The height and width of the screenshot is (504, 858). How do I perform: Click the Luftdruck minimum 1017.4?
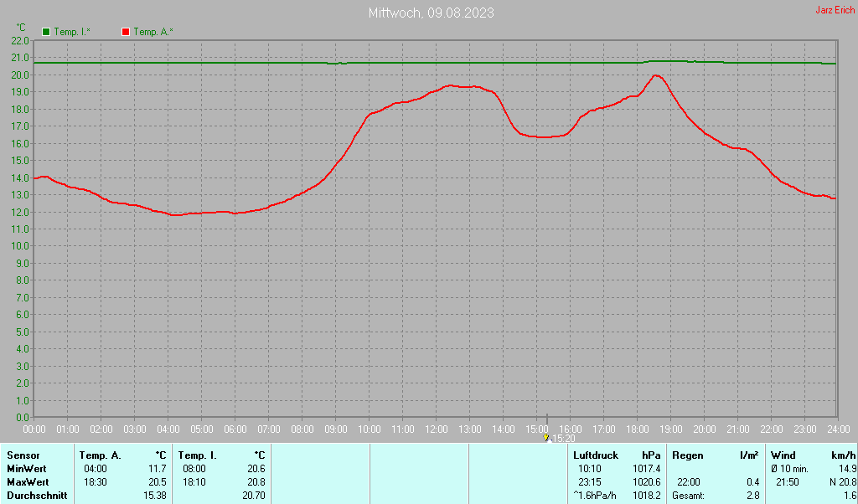click(x=647, y=469)
